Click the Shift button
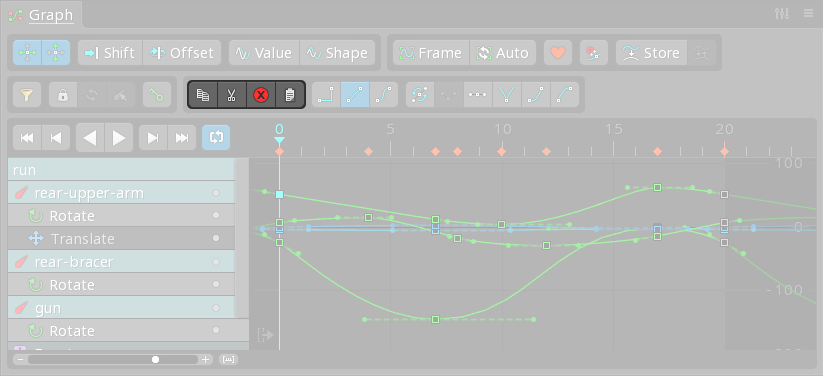823x376 pixels. (x=110, y=53)
